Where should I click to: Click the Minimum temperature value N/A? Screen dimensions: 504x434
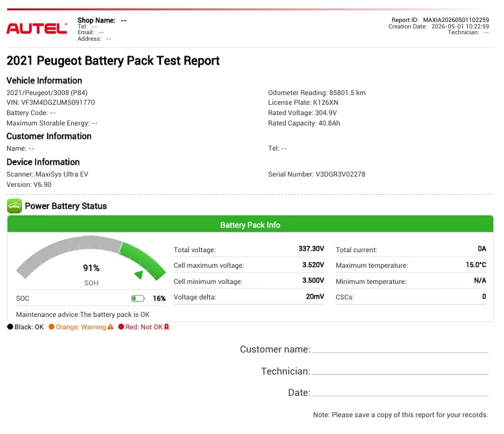pos(480,281)
